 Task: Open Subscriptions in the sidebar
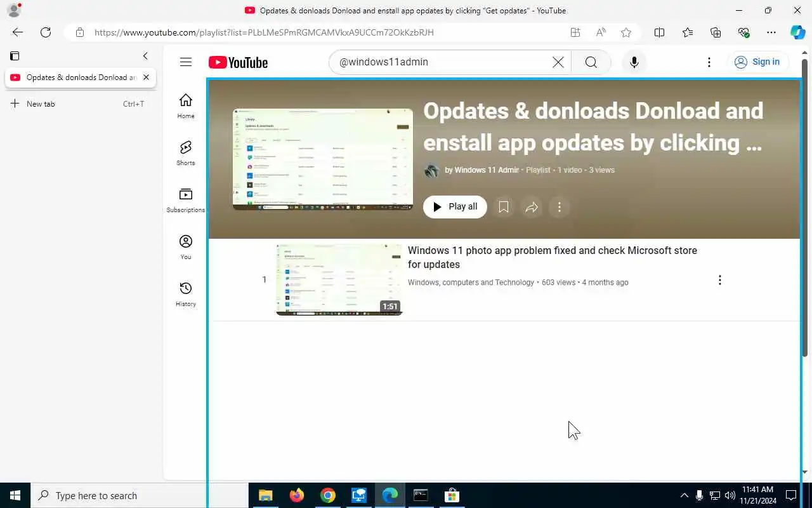coord(186,200)
